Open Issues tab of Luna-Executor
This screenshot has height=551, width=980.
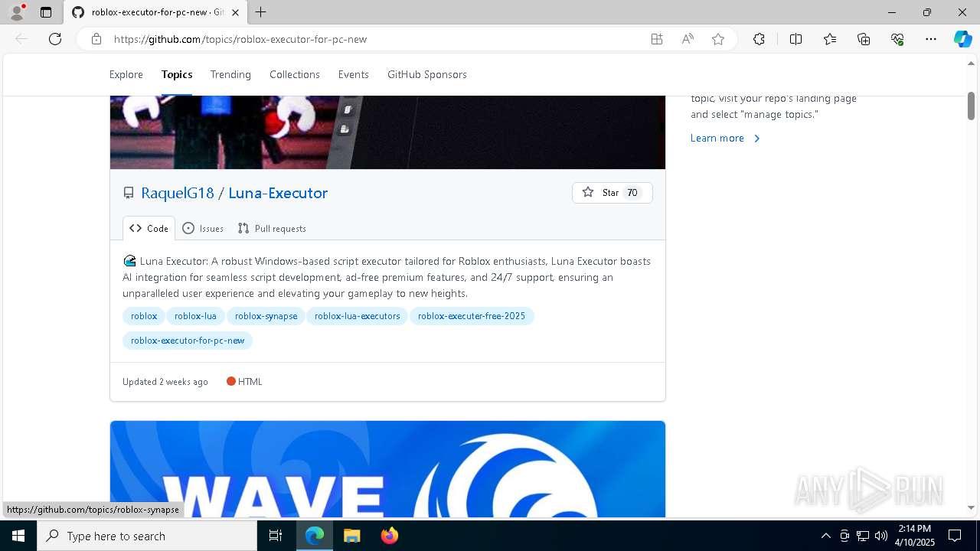point(203,228)
